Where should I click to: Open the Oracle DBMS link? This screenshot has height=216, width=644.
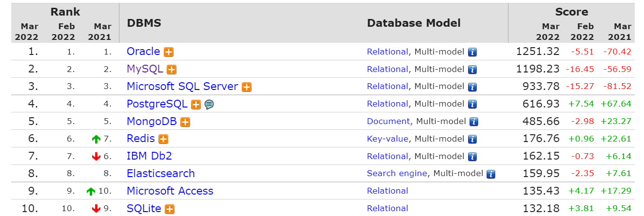pos(143,51)
